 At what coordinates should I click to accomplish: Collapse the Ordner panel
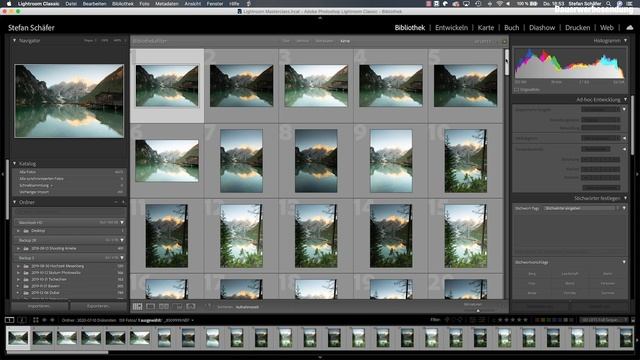click(x=14, y=202)
